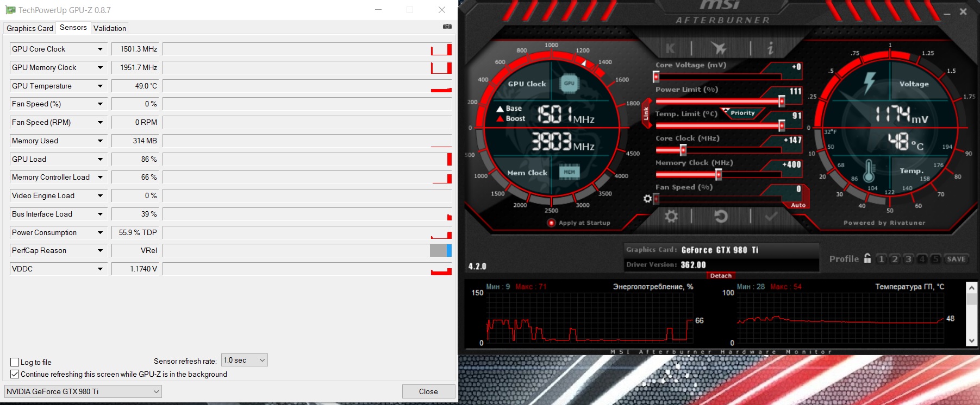Open the Fan Speed (%) sensor dropdown
980x405 pixels.
pos(100,104)
